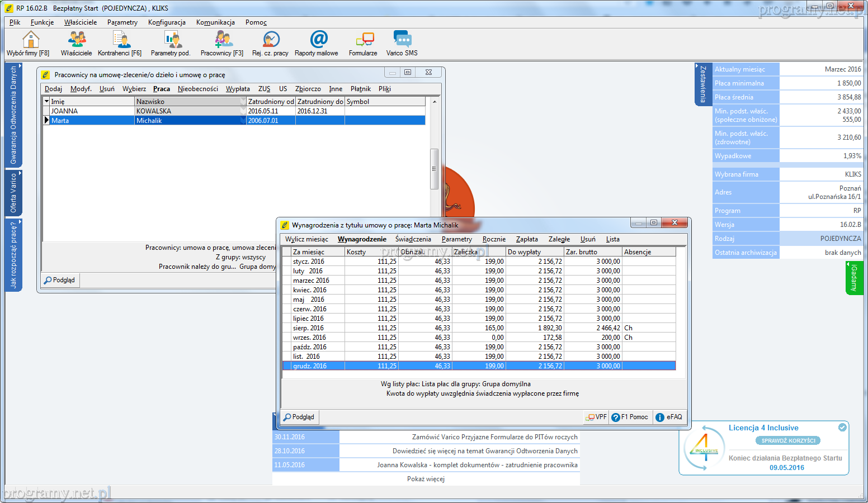This screenshot has height=503, width=868.
Task: Open the Konfiguracja menu
Action: (x=167, y=22)
